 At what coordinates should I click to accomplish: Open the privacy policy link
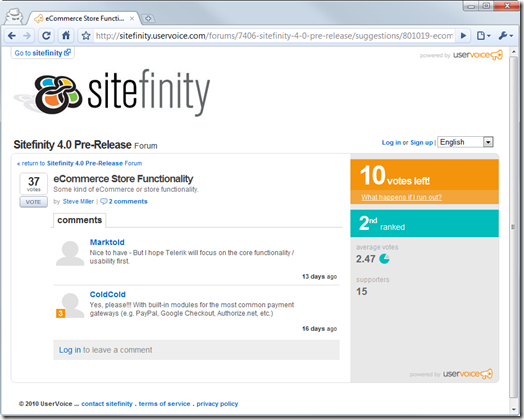[x=217, y=404]
